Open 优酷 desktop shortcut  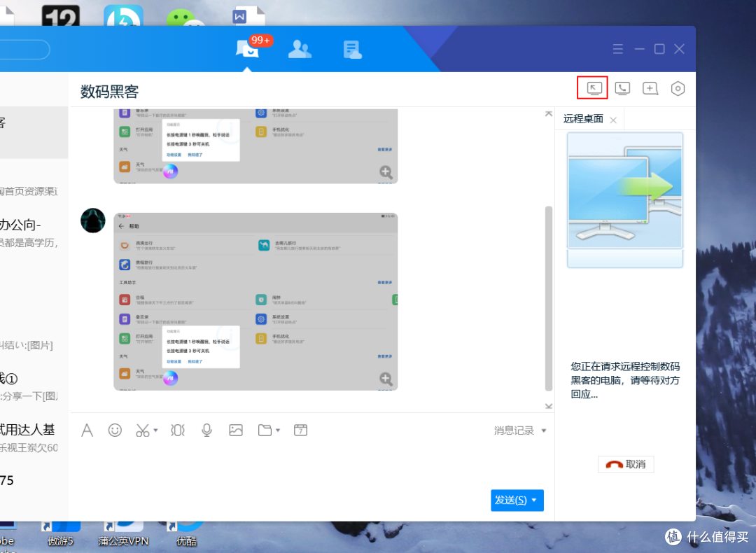[186, 533]
